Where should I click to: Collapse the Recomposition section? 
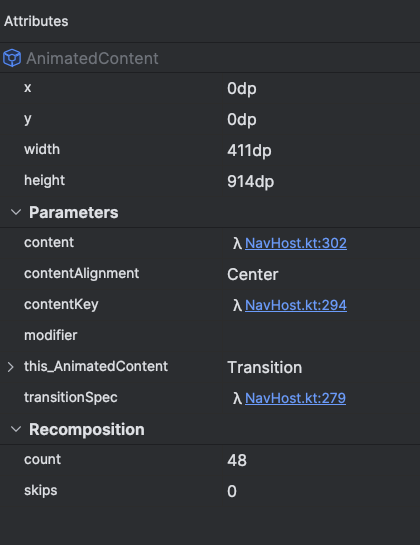click(16, 429)
